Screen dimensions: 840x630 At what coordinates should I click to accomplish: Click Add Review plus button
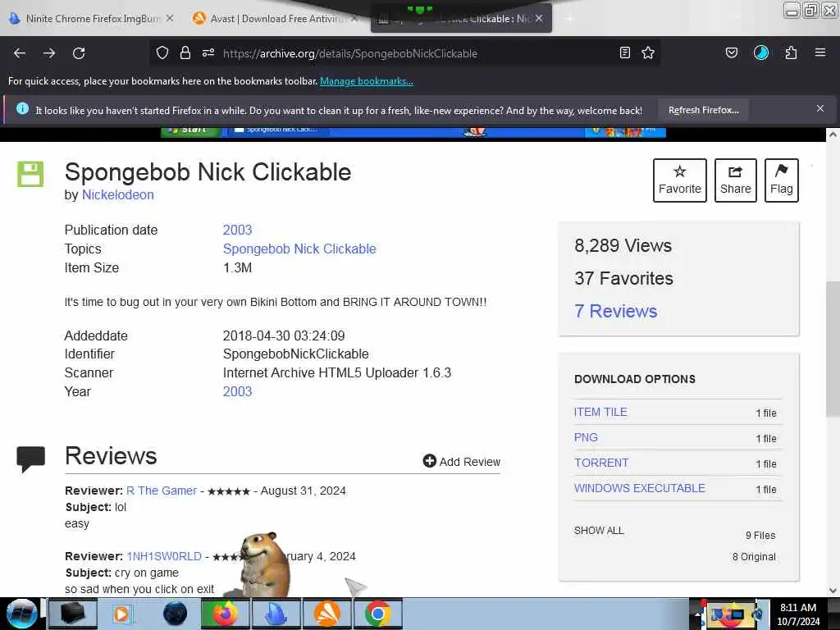[461, 461]
